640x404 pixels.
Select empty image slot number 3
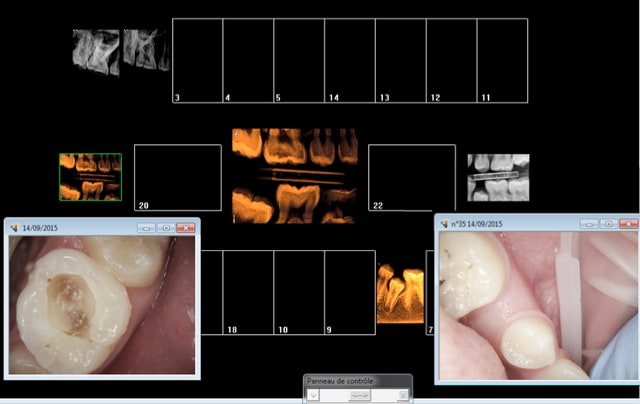(196, 60)
